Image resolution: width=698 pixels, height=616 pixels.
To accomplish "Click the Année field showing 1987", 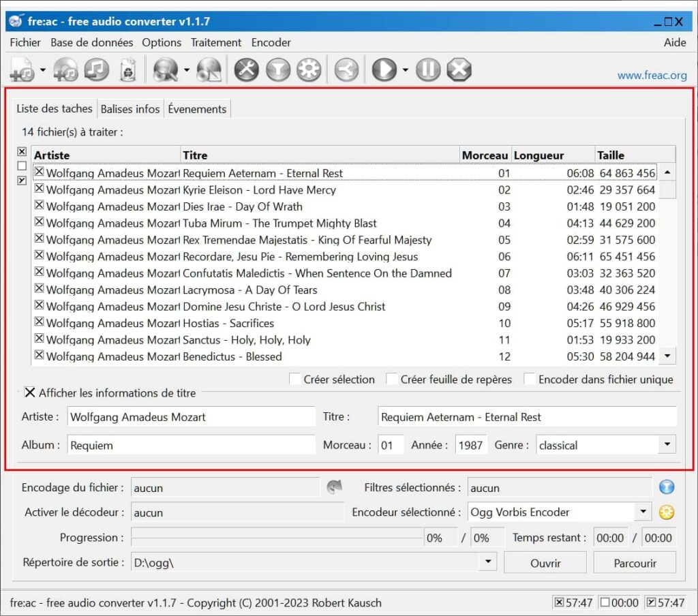I will (x=470, y=445).
